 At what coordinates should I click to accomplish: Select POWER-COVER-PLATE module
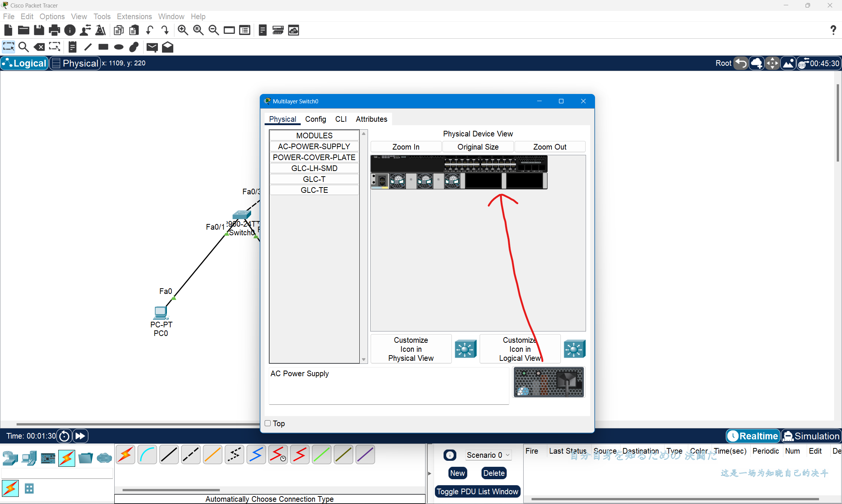[314, 157]
